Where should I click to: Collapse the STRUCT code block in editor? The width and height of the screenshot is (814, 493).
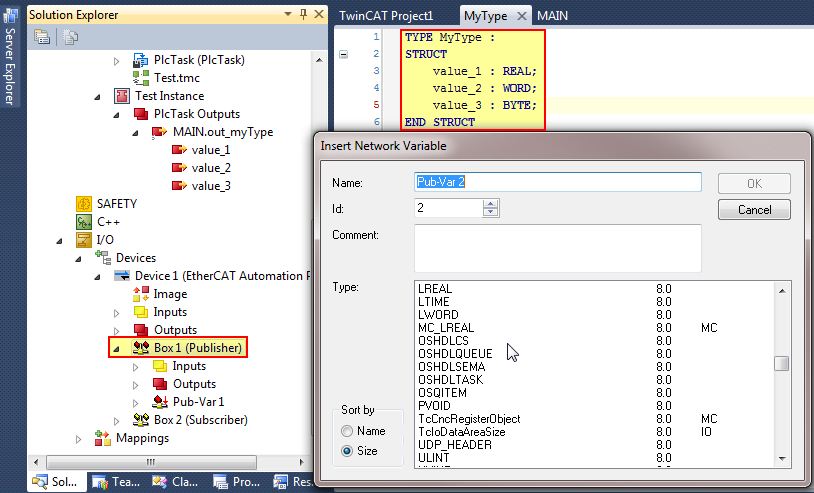pyautogui.click(x=343, y=54)
